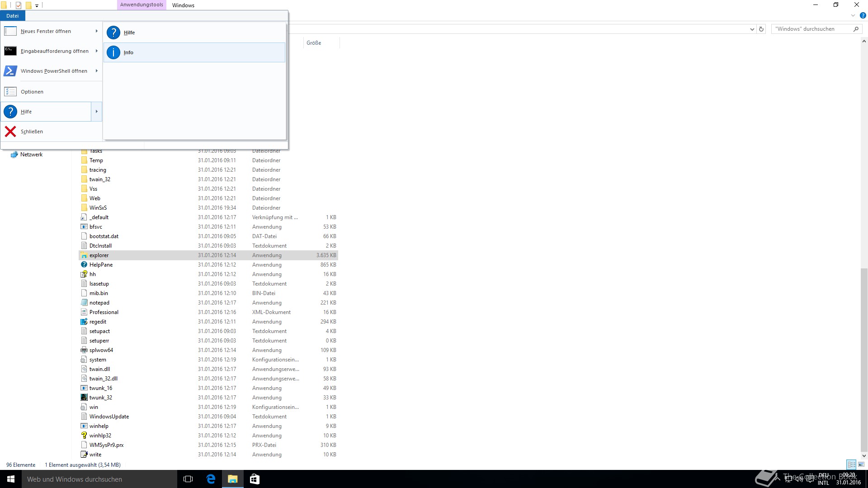Click the quick access new folder icon
The height and width of the screenshot is (488, 868).
point(28,5)
